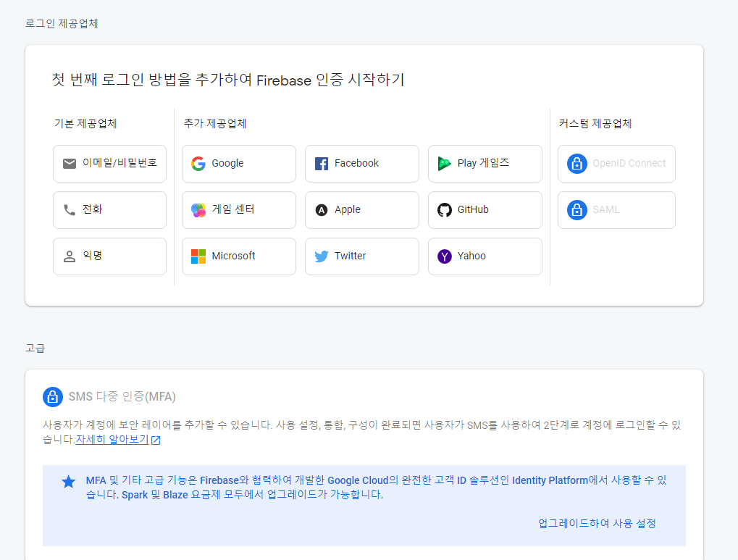Add the GitHub sign-in provider
This screenshot has width=738, height=560.
click(485, 209)
